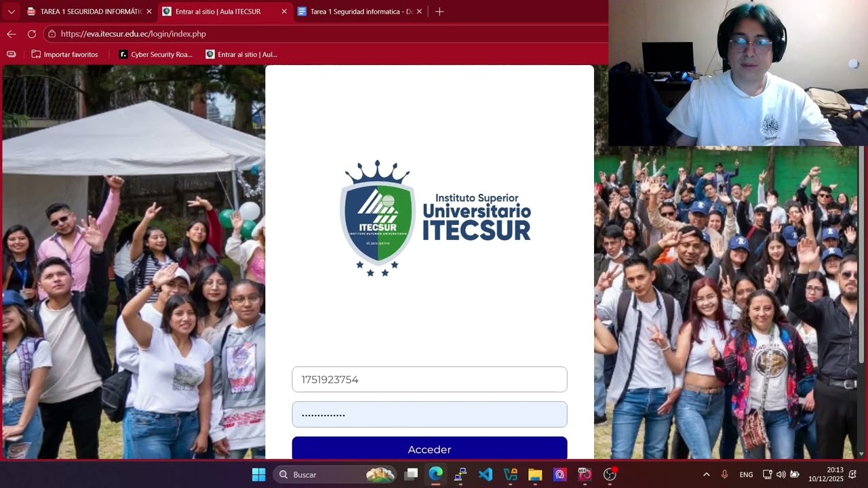Click the ITECSUR logo
The image size is (868, 488).
pyautogui.click(x=435, y=218)
